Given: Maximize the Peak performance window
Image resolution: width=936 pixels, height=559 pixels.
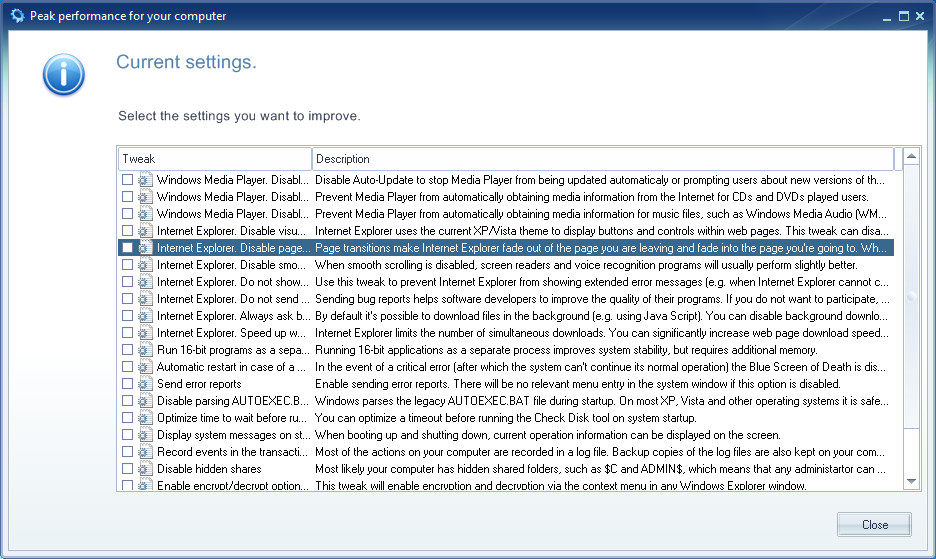Looking at the screenshot, I should click(x=904, y=17).
